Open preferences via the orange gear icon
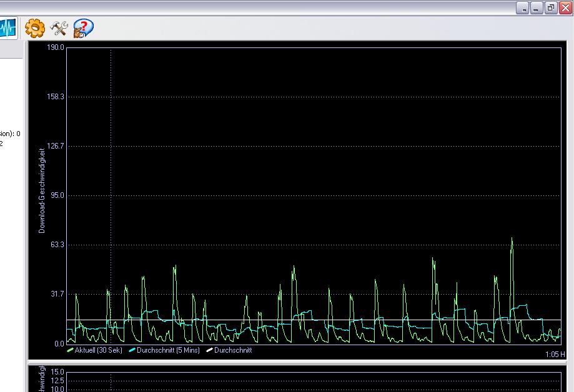 [x=35, y=28]
